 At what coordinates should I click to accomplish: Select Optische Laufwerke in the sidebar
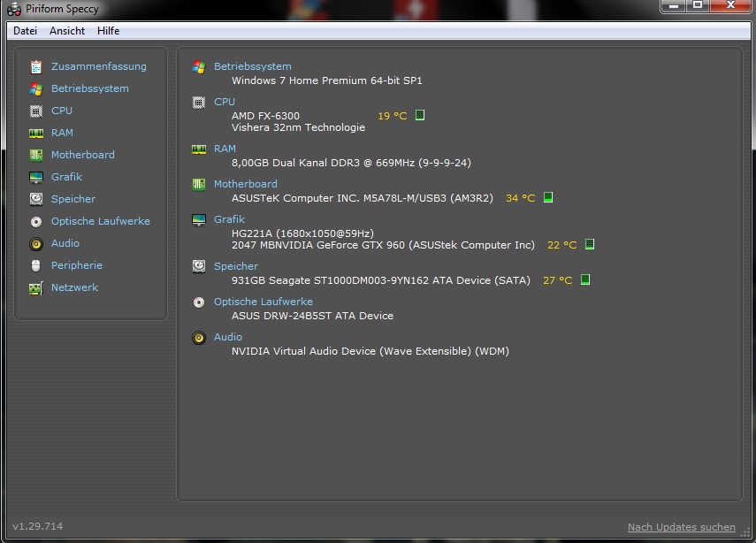(100, 221)
